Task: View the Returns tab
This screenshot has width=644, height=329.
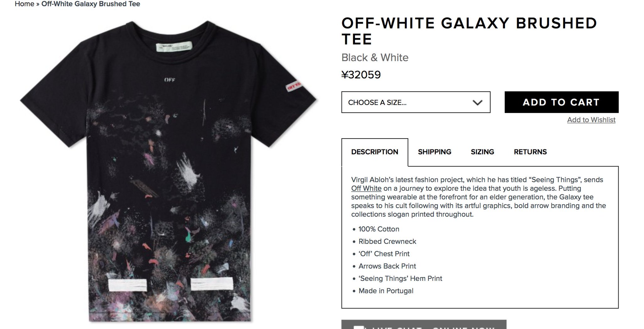Action: tap(530, 152)
